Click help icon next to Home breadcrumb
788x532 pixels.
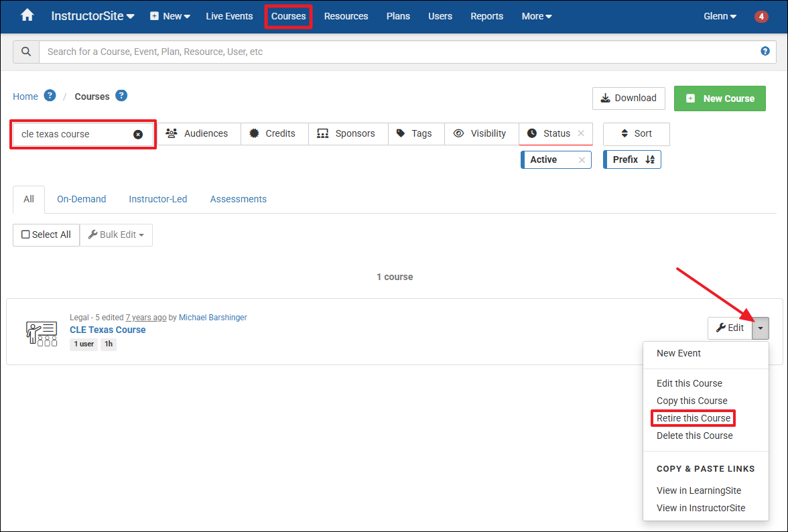pyautogui.click(x=50, y=95)
